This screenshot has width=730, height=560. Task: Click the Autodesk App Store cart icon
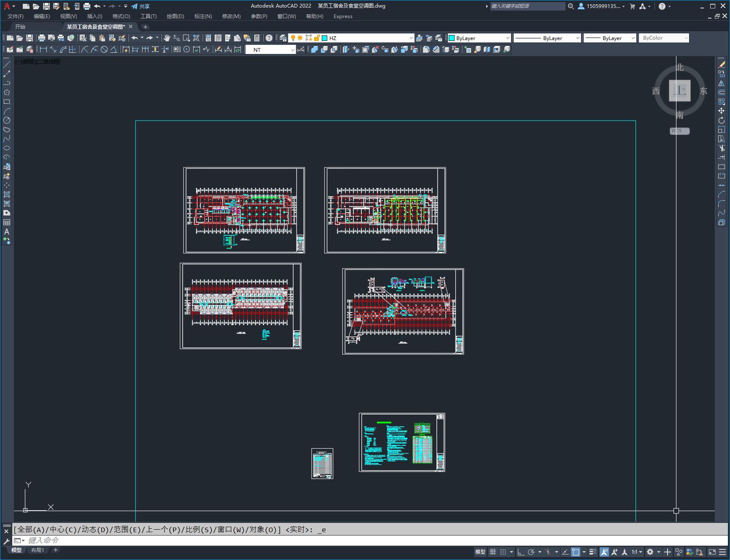click(632, 6)
